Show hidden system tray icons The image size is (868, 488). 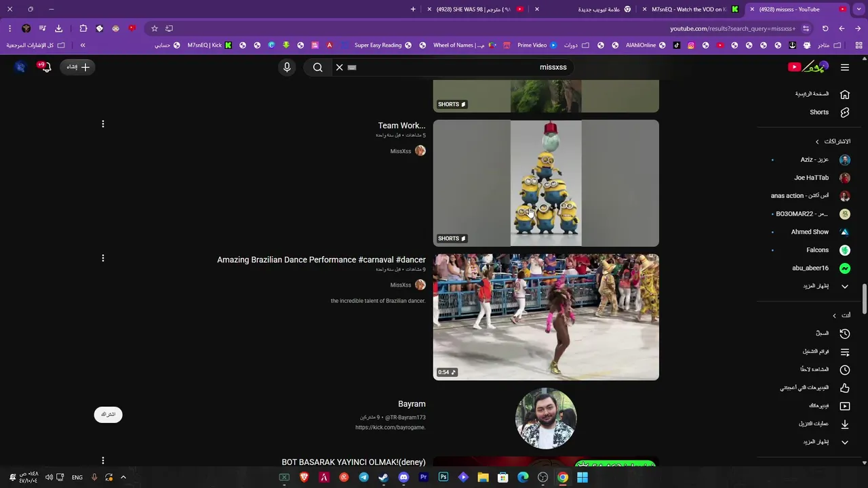coord(123,477)
